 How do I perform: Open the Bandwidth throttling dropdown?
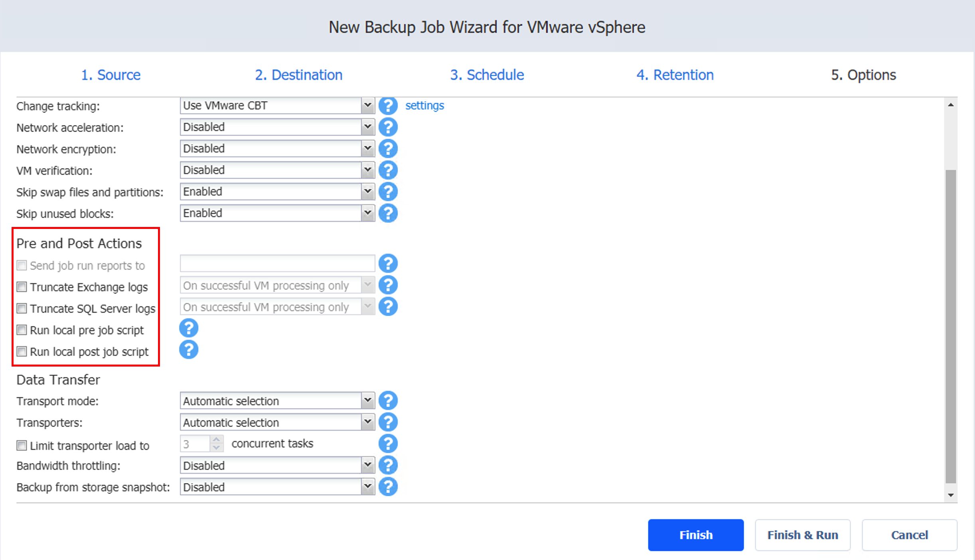(x=277, y=465)
